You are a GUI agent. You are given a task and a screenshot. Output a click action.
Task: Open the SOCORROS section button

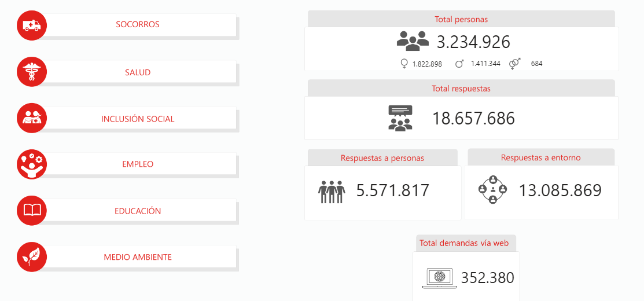click(x=138, y=25)
